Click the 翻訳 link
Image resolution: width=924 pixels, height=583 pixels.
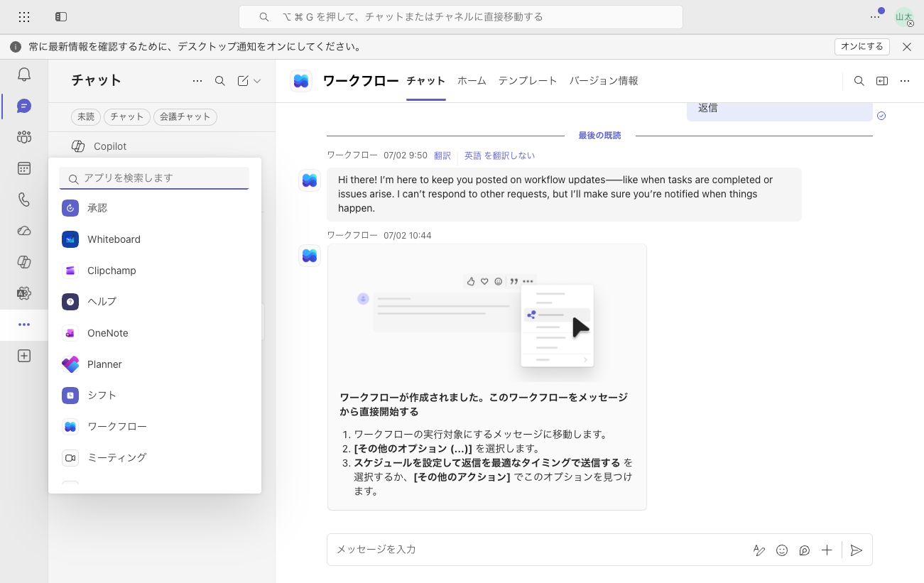(x=442, y=156)
